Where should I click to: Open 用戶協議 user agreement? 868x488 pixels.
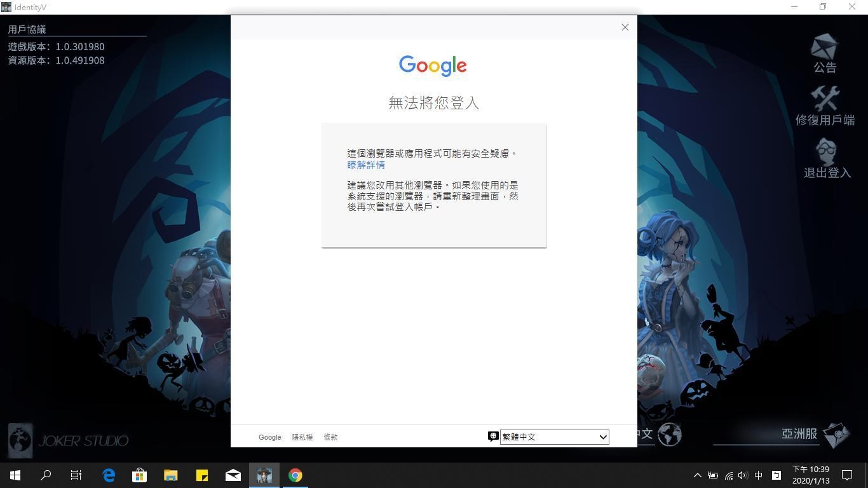coord(27,29)
